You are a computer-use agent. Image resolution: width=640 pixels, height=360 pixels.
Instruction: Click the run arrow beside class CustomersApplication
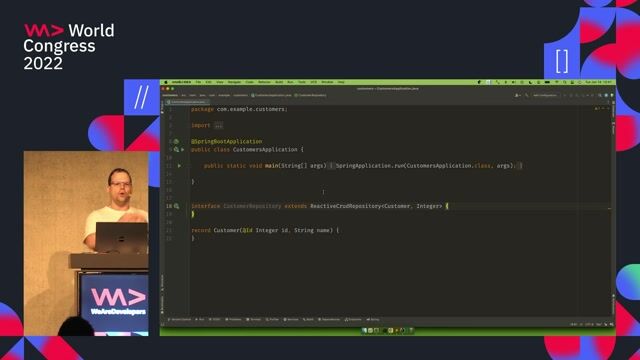point(182,149)
